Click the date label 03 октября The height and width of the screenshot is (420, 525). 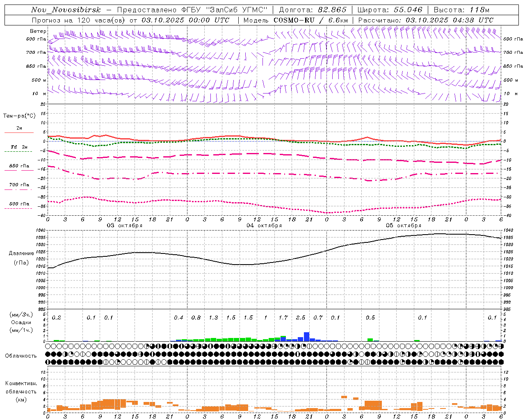tap(125, 225)
